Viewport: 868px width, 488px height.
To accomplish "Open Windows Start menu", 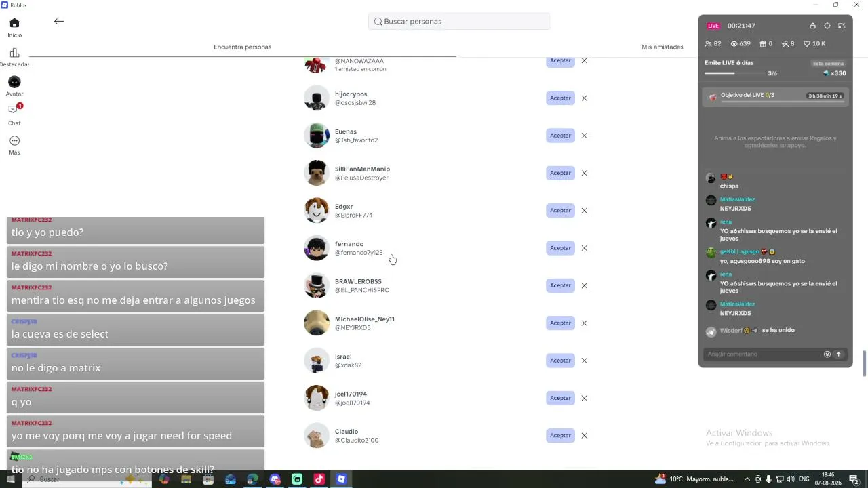I will tap(10, 479).
